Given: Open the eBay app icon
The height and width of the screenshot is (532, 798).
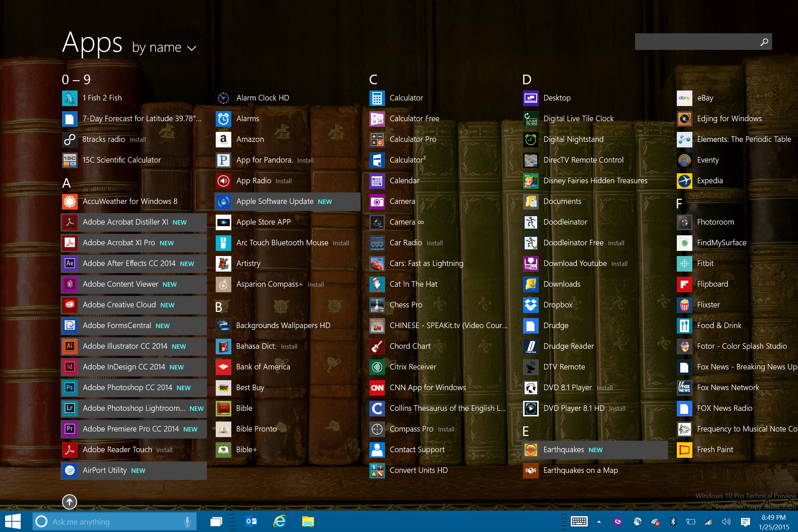Looking at the screenshot, I should point(685,98).
